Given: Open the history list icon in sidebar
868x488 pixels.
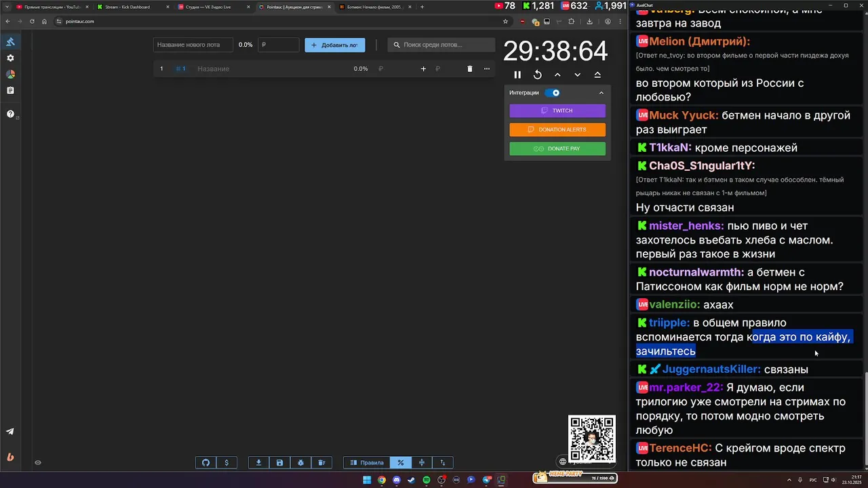Looking at the screenshot, I should (x=10, y=90).
